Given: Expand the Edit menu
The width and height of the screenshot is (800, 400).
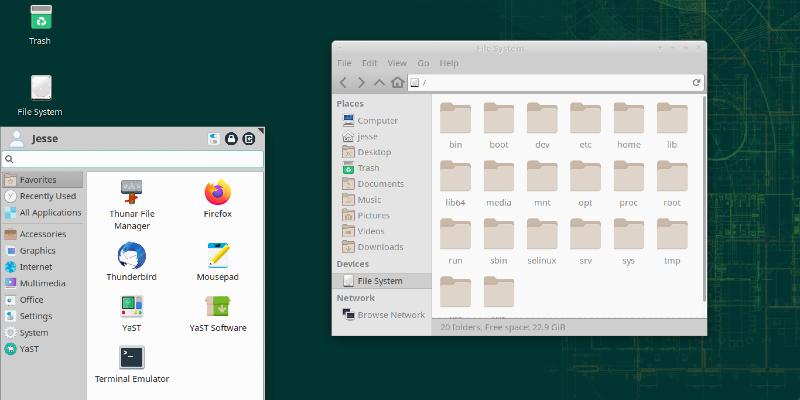Looking at the screenshot, I should tap(370, 63).
